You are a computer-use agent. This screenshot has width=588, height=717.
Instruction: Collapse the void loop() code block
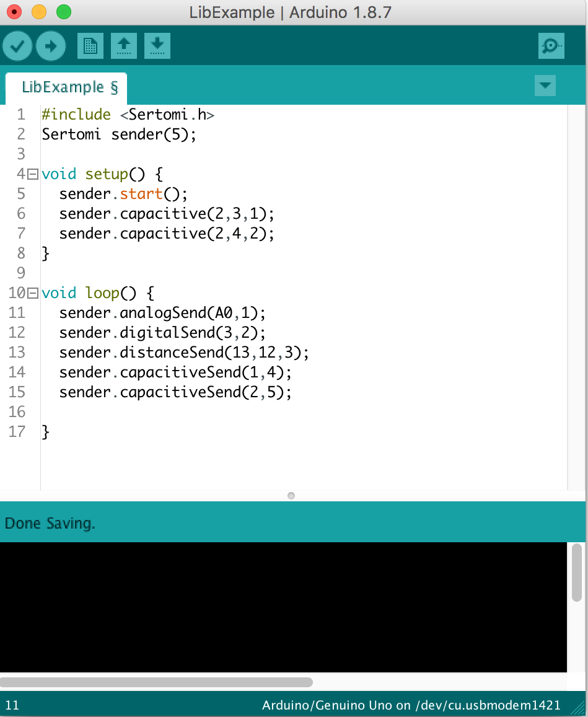click(33, 293)
